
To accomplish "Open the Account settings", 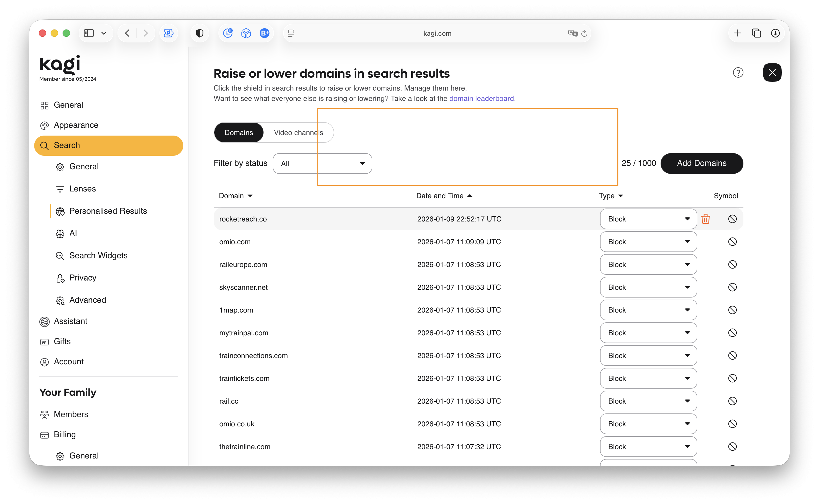I will [x=68, y=361].
